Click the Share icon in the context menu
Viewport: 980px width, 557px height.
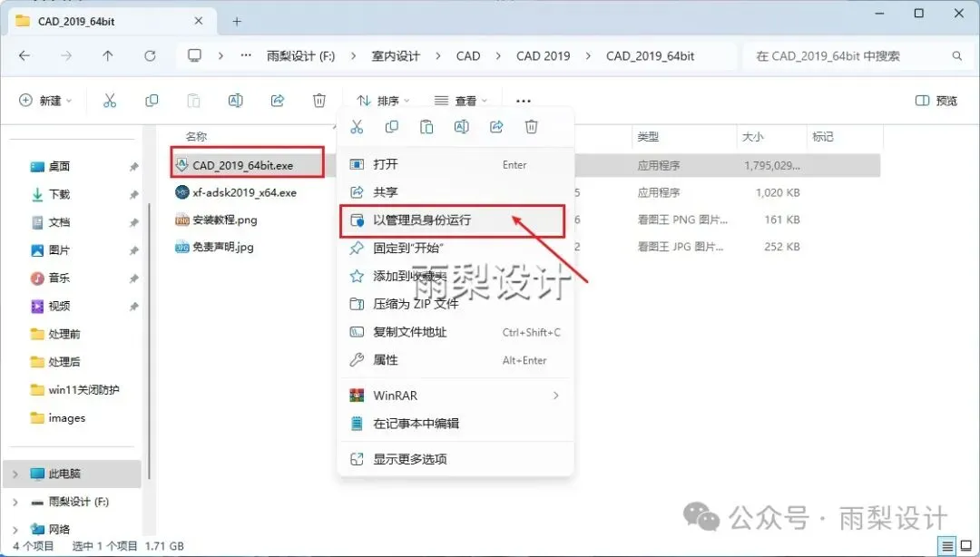click(496, 127)
